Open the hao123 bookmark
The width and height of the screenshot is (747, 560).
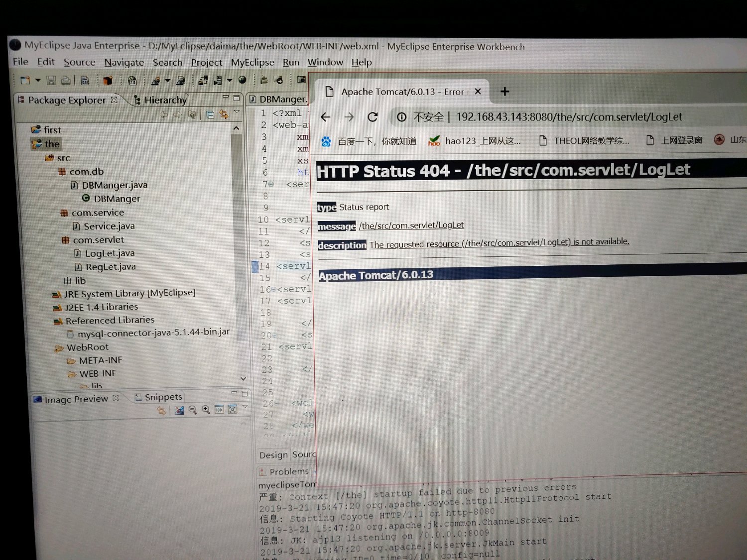click(475, 141)
